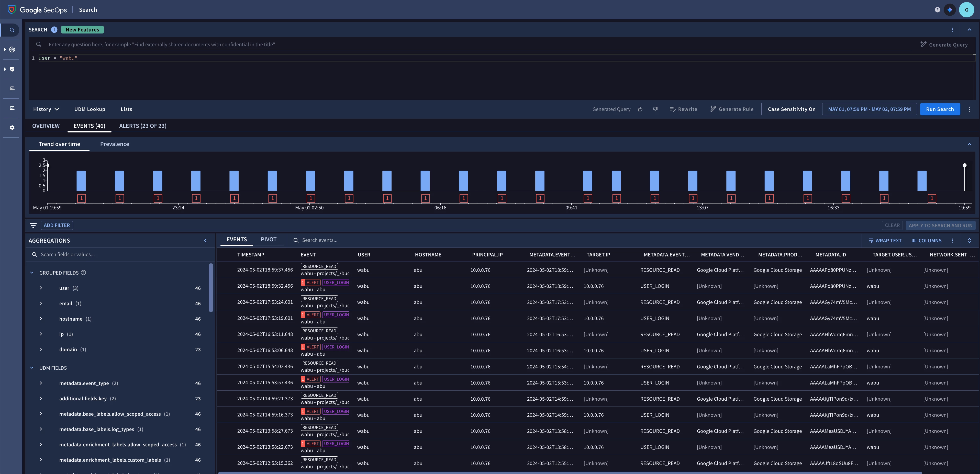This screenshot has height=474, width=980.
Task: Click the ADD FILTER button
Action: [57, 225]
